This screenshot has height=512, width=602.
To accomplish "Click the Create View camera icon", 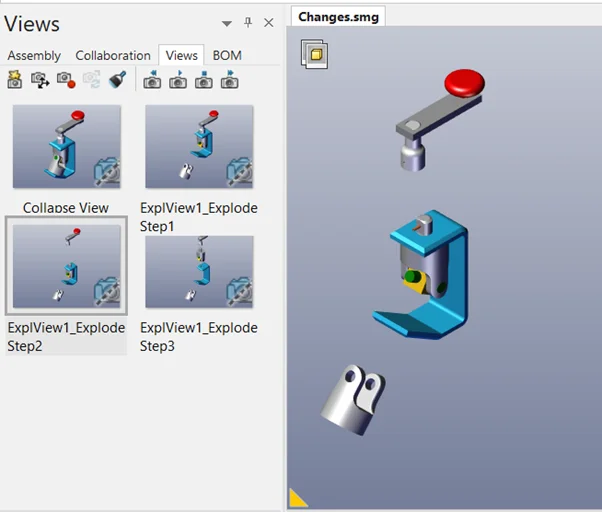I will coord(15,79).
